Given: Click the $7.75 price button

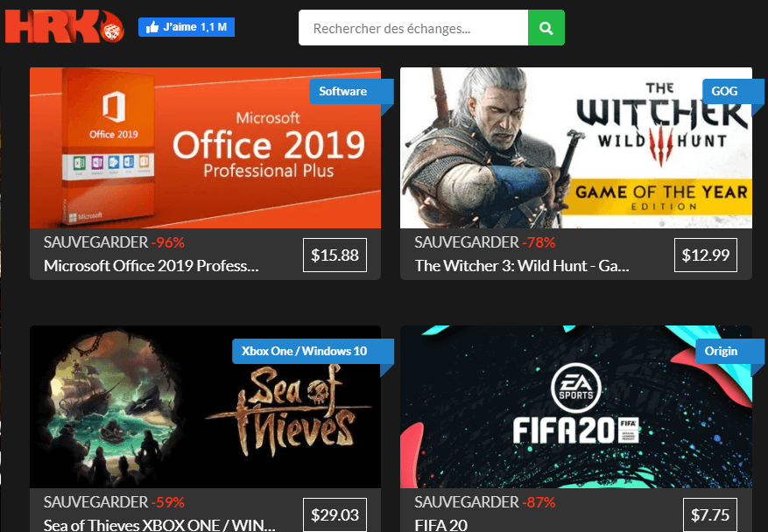Looking at the screenshot, I should [710, 514].
